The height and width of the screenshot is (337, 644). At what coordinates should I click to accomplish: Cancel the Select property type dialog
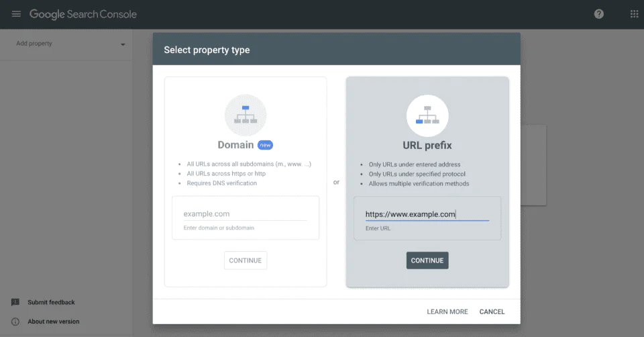tap(492, 311)
